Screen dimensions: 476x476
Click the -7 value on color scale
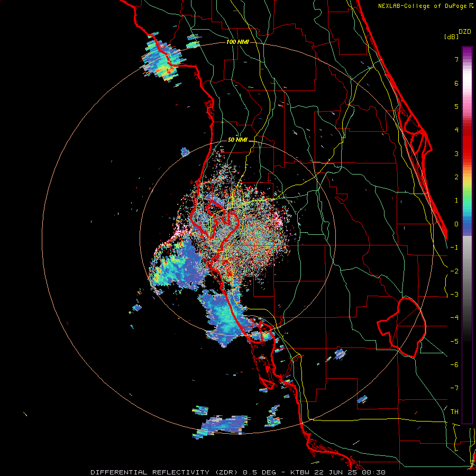pos(454,388)
